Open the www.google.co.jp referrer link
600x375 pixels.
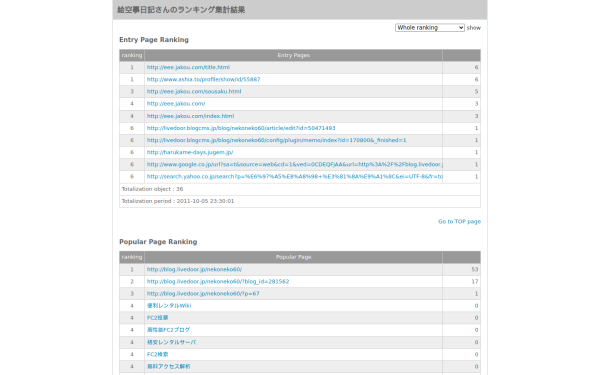point(295,165)
